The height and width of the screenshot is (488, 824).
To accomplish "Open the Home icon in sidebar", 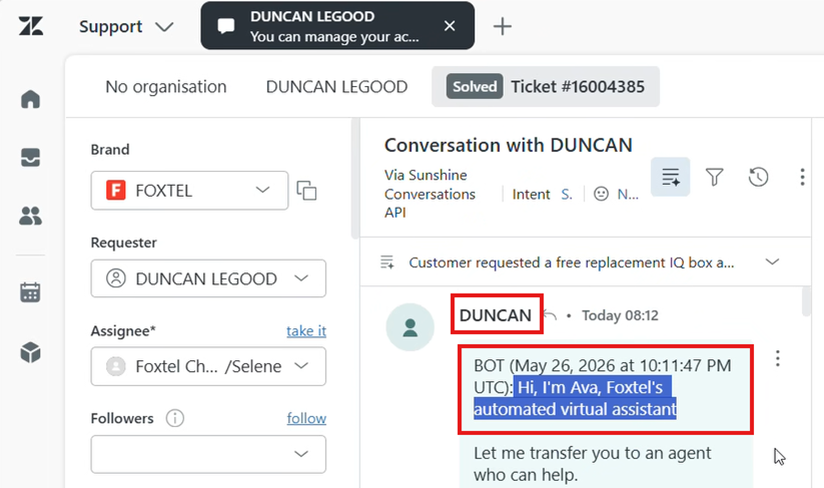I will [x=30, y=99].
